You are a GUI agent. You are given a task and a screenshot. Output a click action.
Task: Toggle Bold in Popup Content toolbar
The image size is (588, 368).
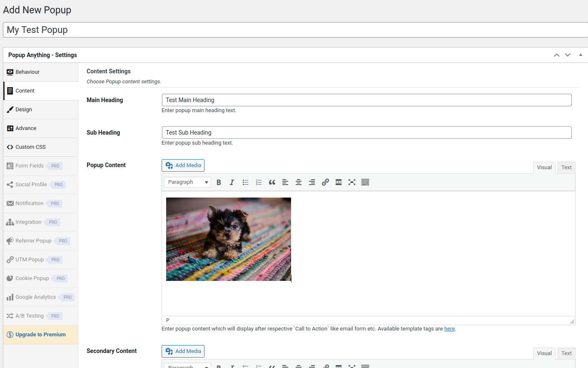point(219,182)
